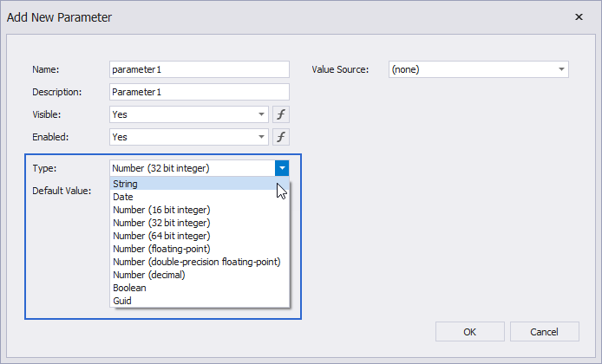Expand the Visible dropdown
Screen dimensions: 602x364
click(262, 114)
